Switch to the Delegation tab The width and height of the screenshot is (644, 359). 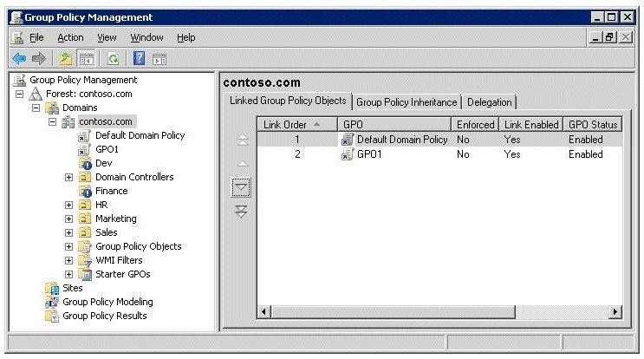click(489, 102)
